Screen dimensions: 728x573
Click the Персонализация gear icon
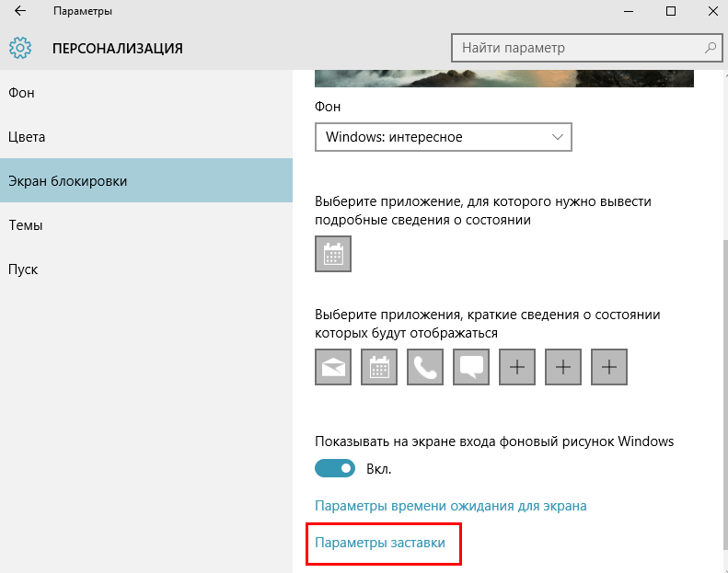(20, 48)
